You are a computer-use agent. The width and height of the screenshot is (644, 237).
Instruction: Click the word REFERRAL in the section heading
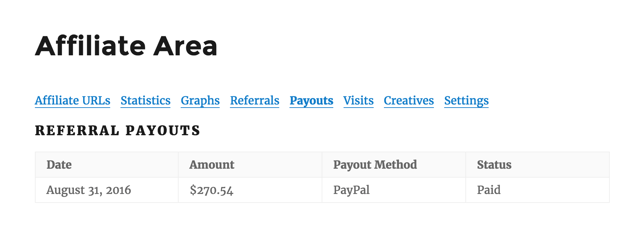pos(77,130)
